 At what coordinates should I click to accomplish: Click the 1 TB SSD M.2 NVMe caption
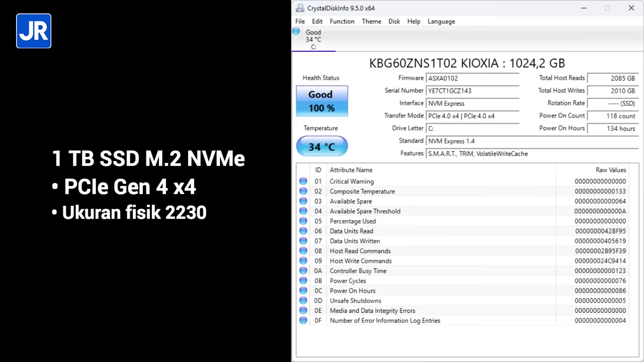148,159
